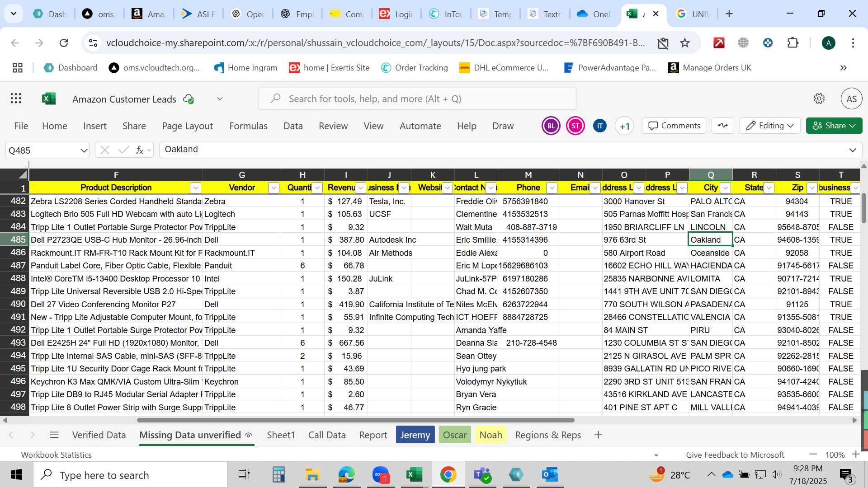Switch to the Oscar sheet tab
The height and width of the screenshot is (488, 868).
coord(455,435)
